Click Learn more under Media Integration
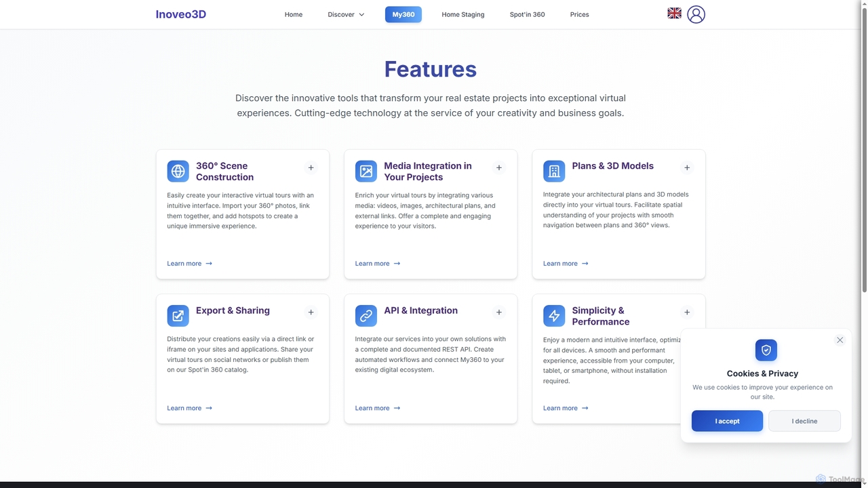This screenshot has width=868, height=488. point(378,264)
